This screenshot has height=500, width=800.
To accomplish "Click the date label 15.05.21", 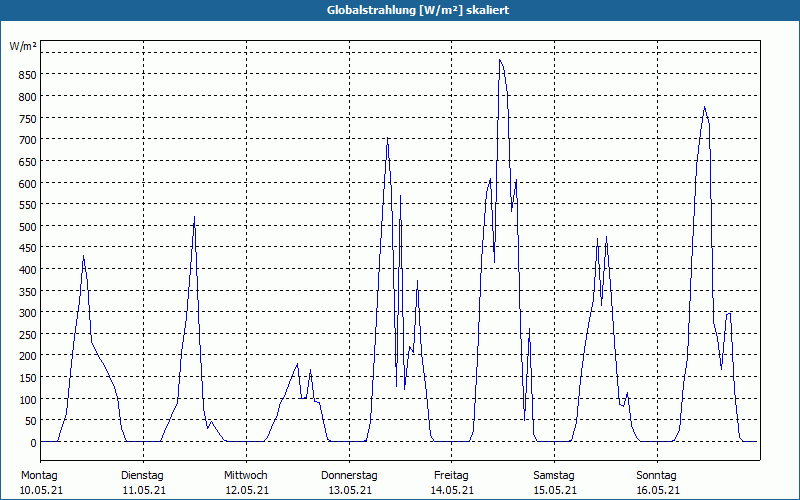I will coord(555,491).
